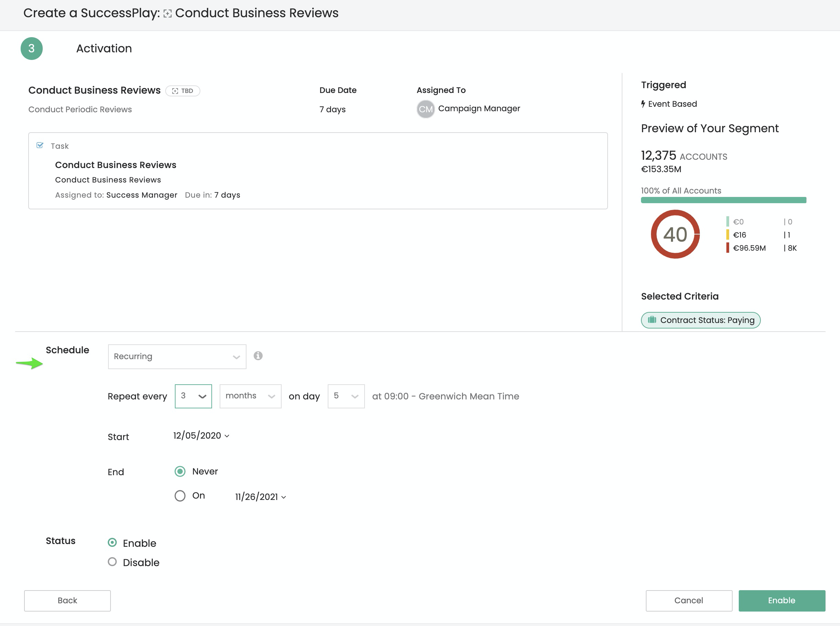Click the Conduct Business Reviews task card
This screenshot has height=626, width=840.
(x=318, y=171)
